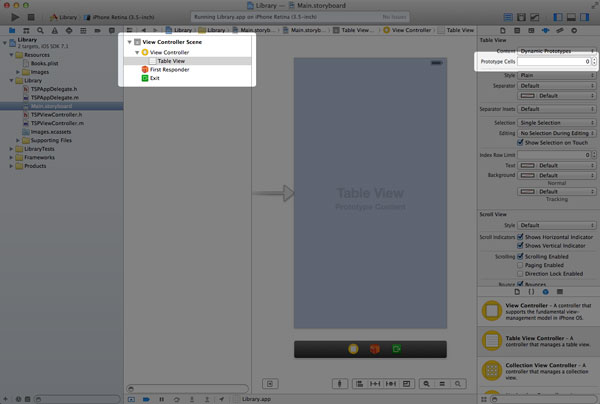600x404 pixels.
Task: Open the iPhone Retina (3.5-inch) destination selector
Action: click(119, 17)
